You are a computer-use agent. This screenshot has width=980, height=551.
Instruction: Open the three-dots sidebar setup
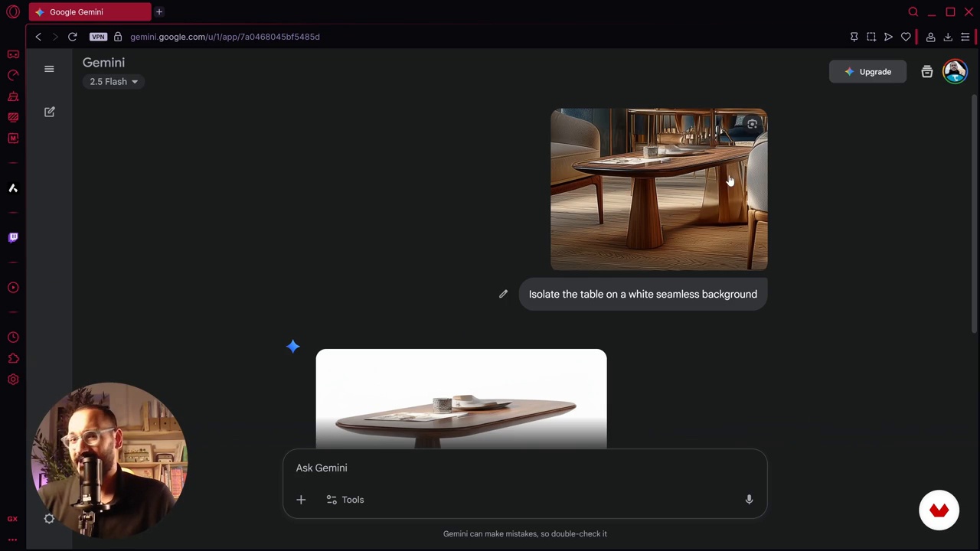(x=13, y=540)
